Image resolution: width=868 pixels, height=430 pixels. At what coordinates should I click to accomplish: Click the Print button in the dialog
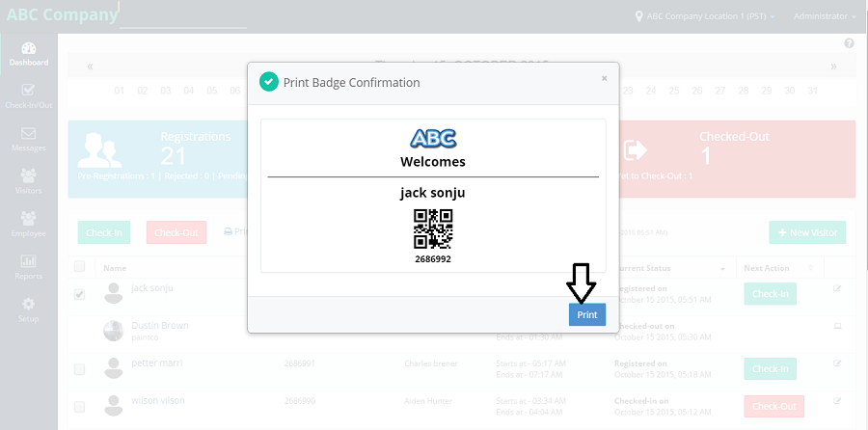[586, 314]
